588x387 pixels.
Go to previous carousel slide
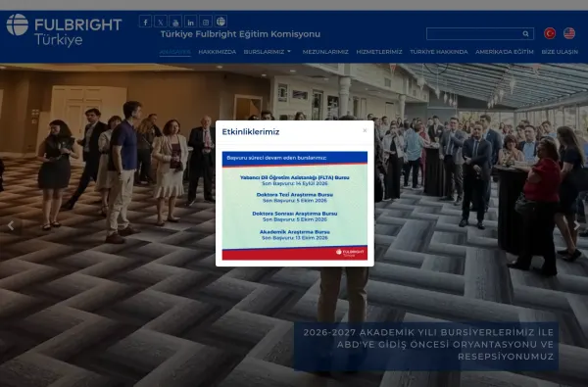[11, 225]
